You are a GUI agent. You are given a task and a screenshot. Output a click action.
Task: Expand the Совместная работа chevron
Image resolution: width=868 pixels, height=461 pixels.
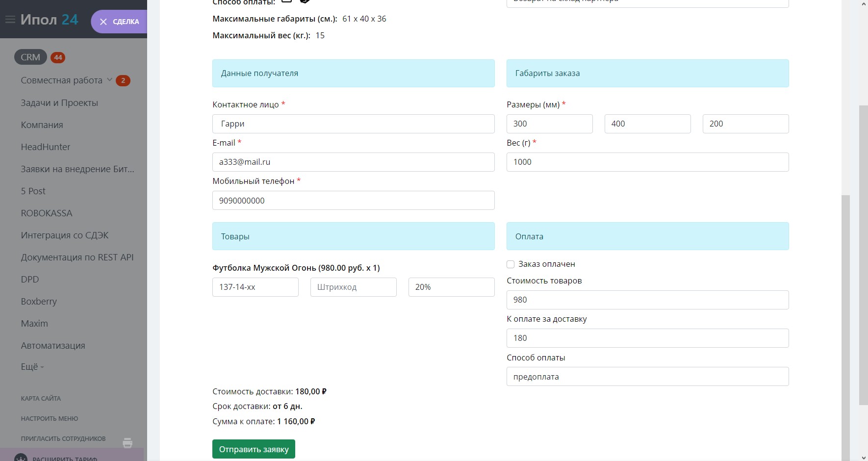(110, 80)
